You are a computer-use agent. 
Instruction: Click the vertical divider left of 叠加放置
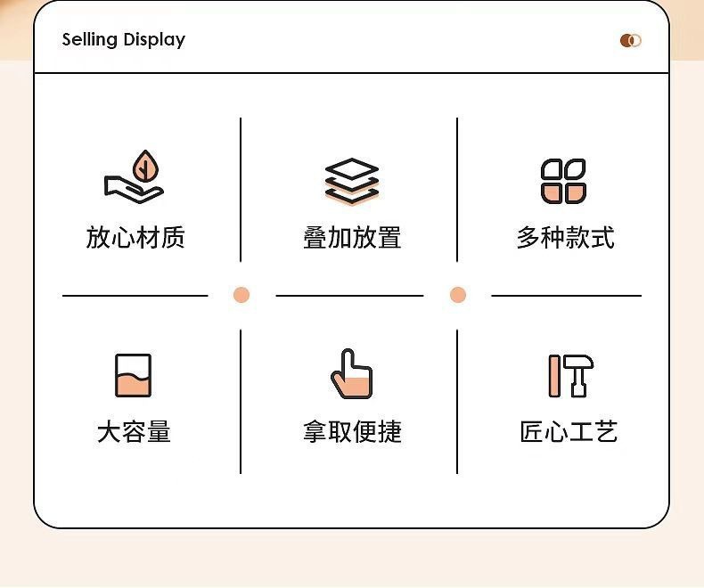(241, 190)
